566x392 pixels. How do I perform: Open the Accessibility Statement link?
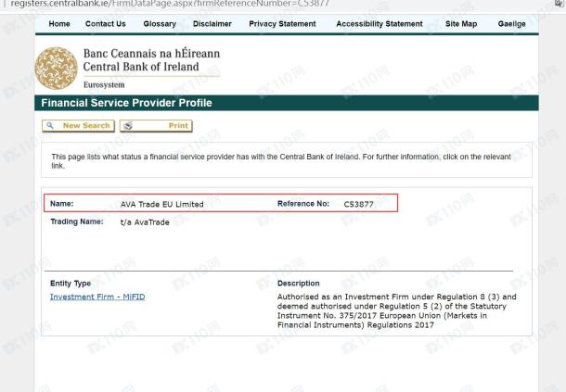pos(379,24)
